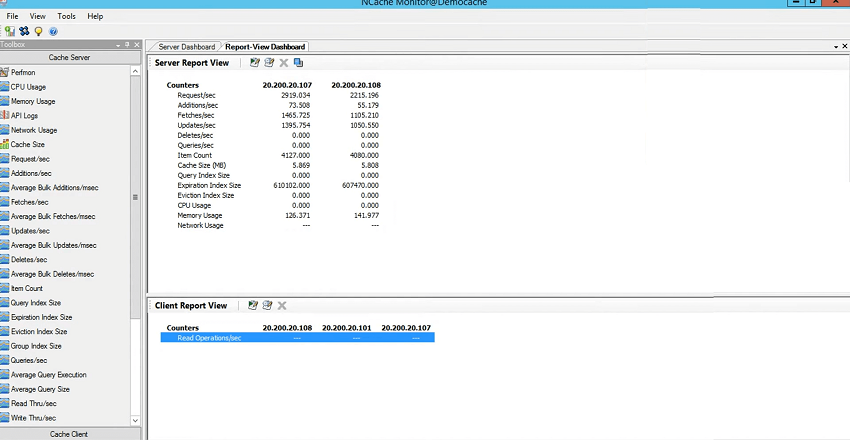Select Request/sec in the Toolbox list
This screenshot has height=440, width=850.
pyautogui.click(x=30, y=159)
